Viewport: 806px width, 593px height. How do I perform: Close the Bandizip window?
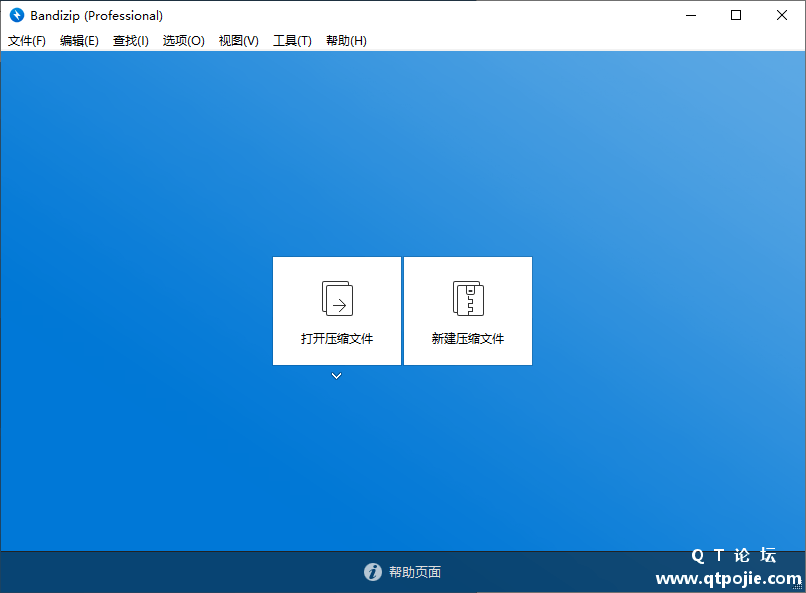(782, 15)
